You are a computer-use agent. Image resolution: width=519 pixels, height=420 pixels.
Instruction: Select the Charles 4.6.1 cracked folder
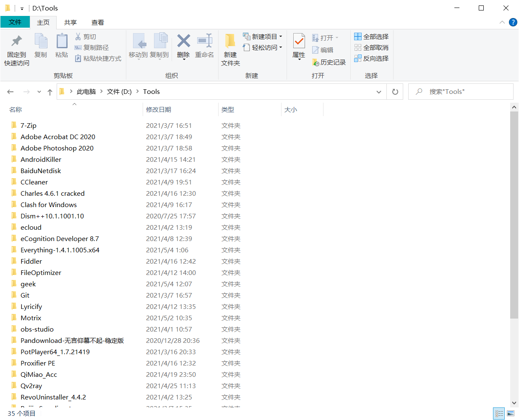coord(52,193)
